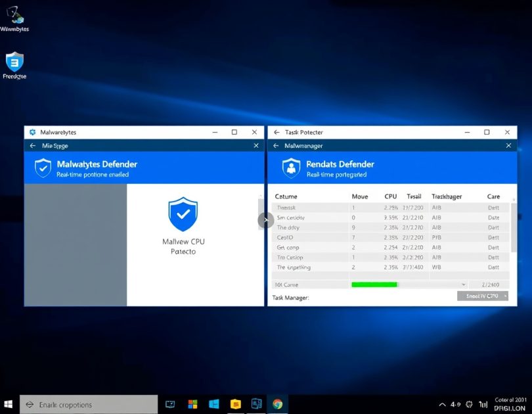Show hidden system tray icons
This screenshot has height=414, width=532.
[443, 405]
